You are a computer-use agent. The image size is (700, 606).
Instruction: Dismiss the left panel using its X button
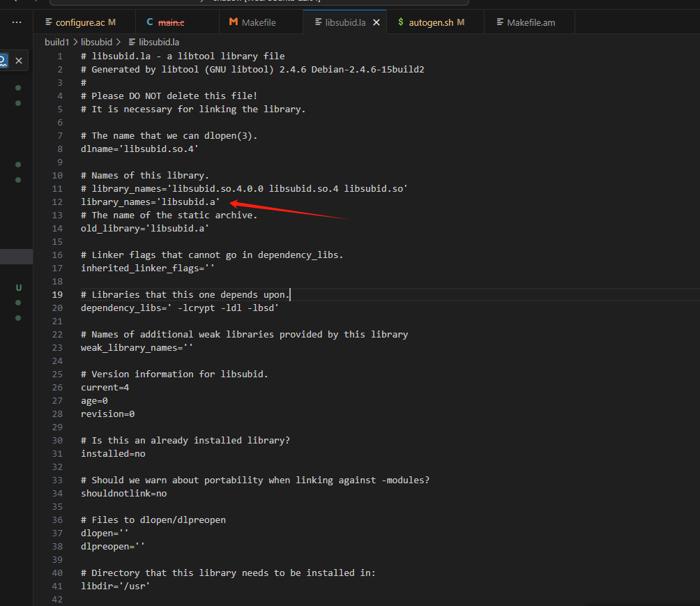(19, 61)
